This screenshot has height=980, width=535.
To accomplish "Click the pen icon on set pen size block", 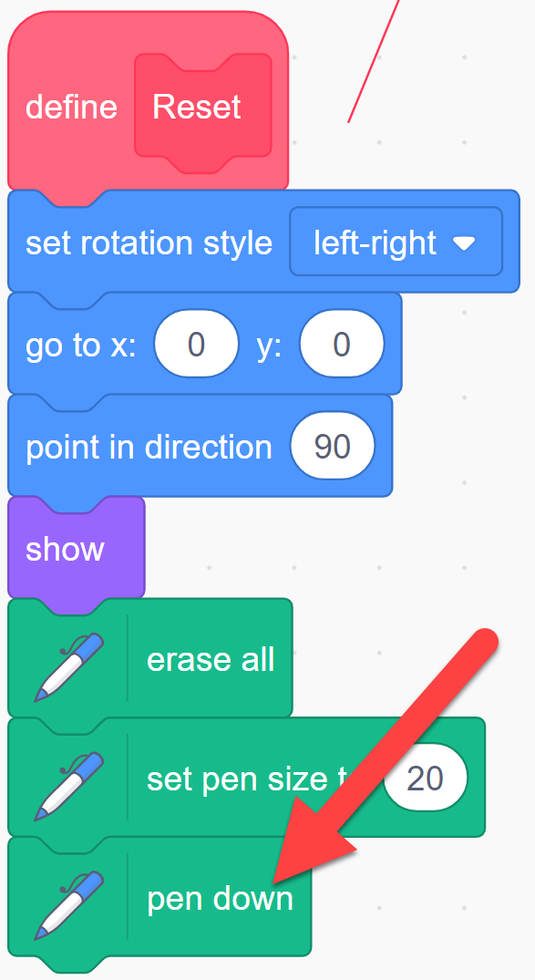I will pos(68,786).
